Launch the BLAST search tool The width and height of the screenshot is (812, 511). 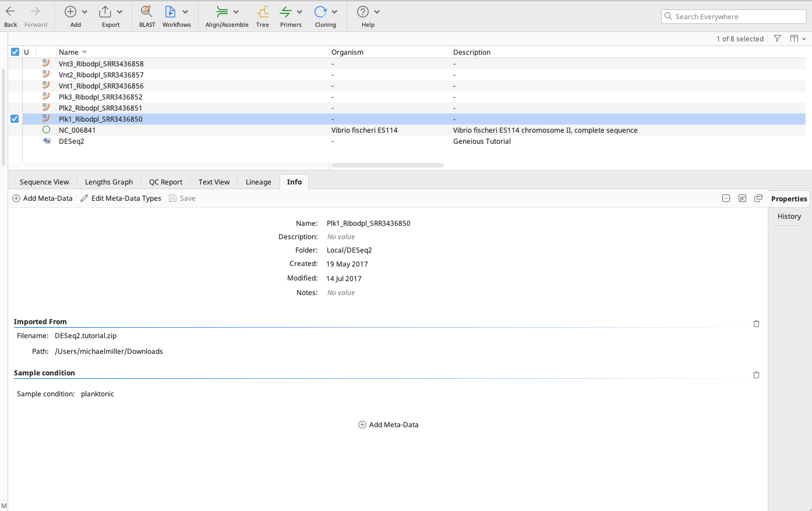[x=147, y=16]
